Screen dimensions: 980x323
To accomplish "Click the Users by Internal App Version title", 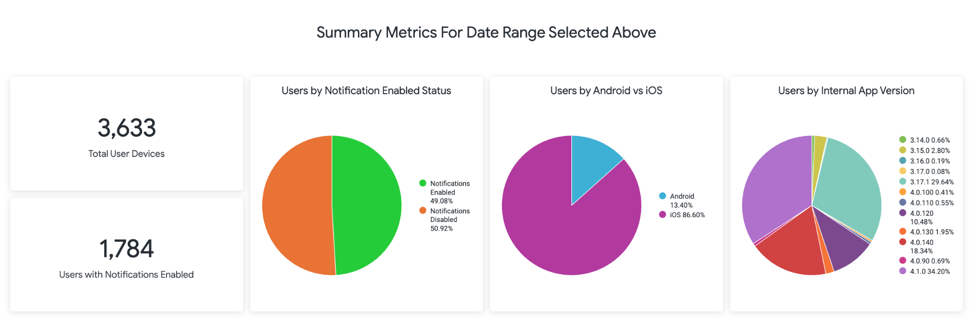I will click(846, 91).
